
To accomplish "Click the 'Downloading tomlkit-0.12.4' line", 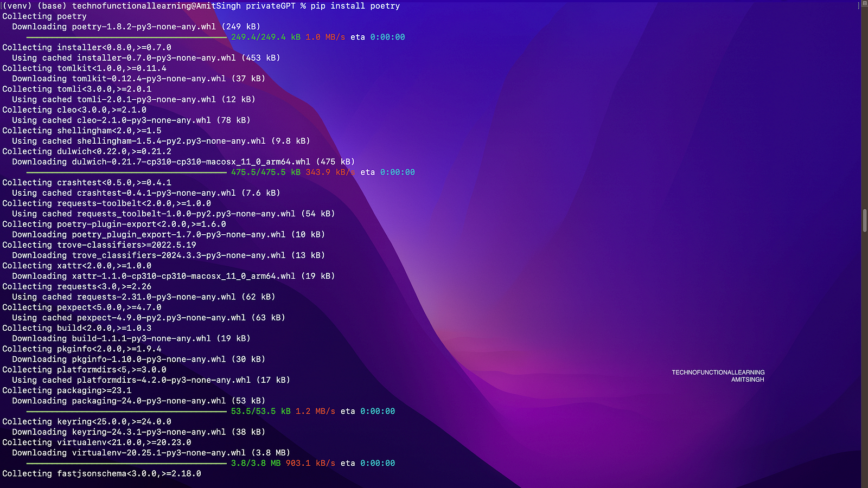I will [x=138, y=79].
